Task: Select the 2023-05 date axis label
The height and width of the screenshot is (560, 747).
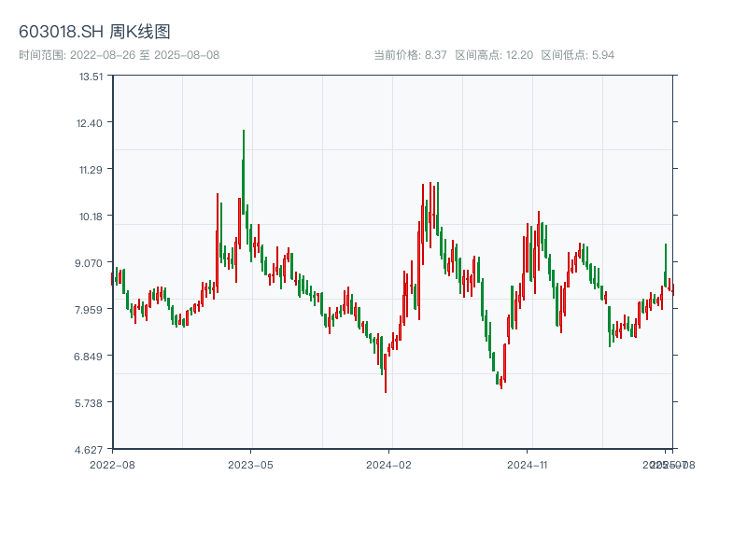Action: pos(250,464)
